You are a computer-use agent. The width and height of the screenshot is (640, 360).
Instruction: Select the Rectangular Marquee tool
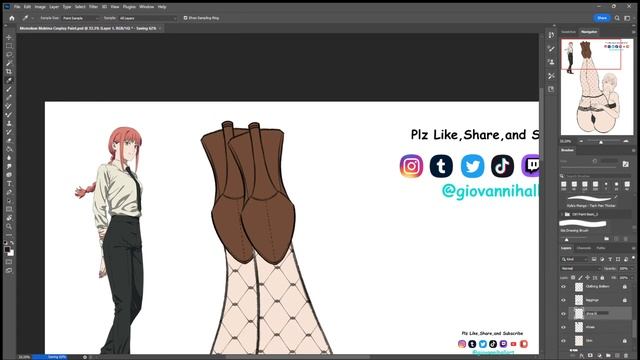tap(9, 46)
